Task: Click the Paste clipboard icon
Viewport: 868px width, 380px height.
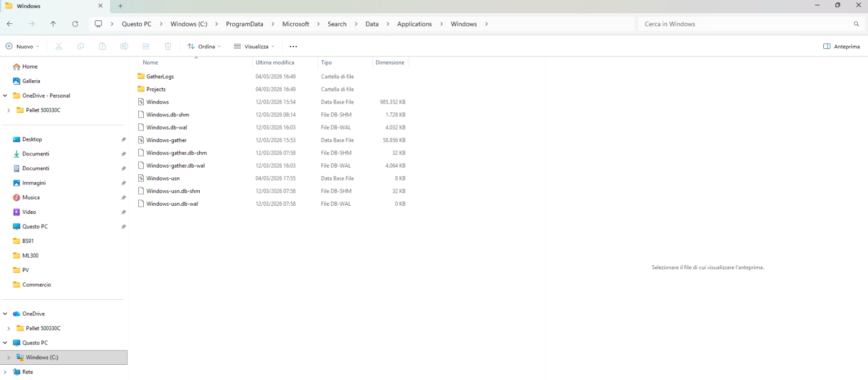Action: pos(102,46)
